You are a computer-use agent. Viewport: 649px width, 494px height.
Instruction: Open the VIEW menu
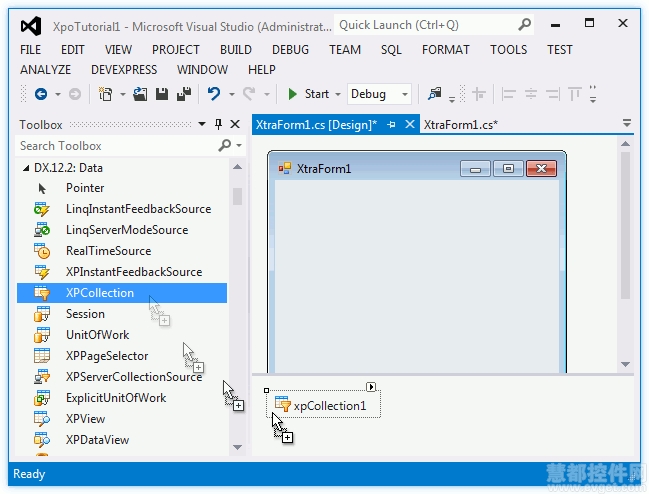coord(118,50)
